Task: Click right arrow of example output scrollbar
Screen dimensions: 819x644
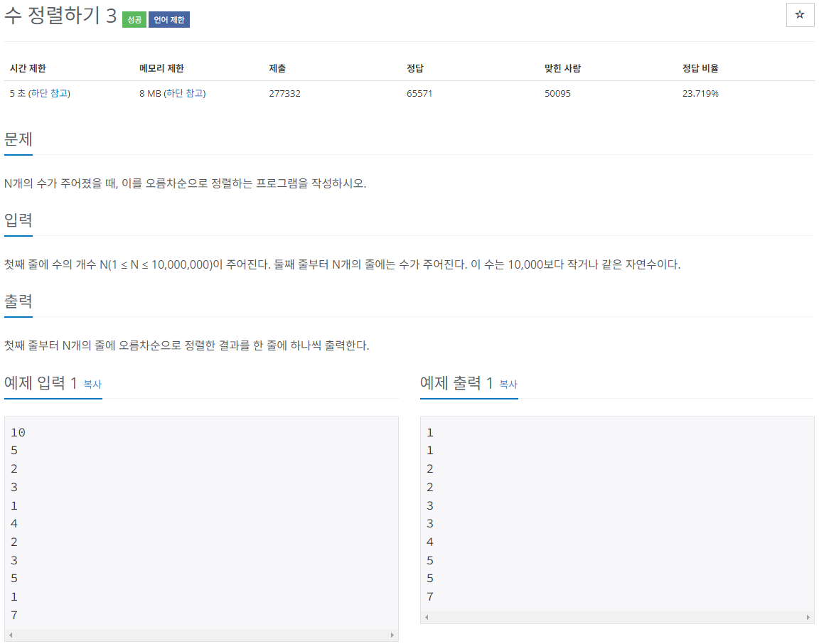Action: [x=808, y=618]
